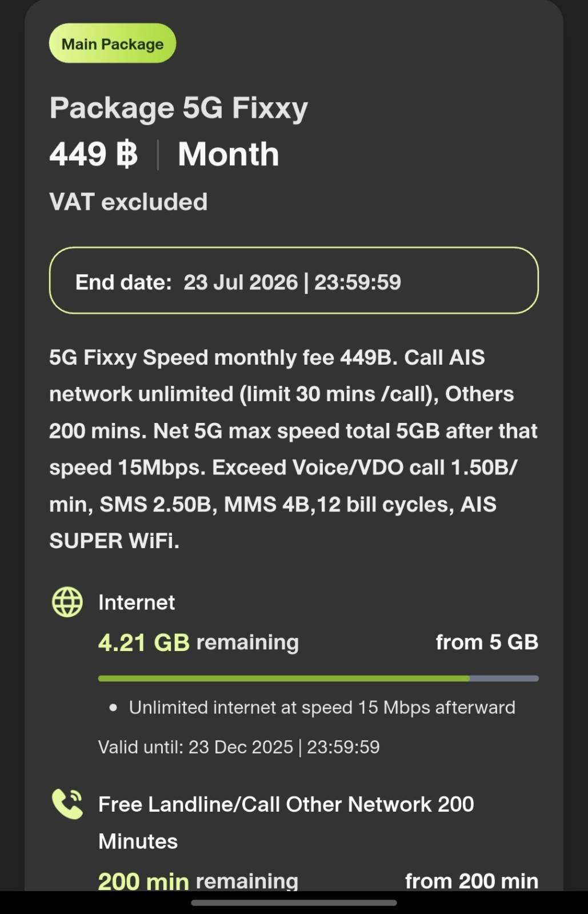Tap the phone call icon
The image size is (588, 914).
pos(67,804)
